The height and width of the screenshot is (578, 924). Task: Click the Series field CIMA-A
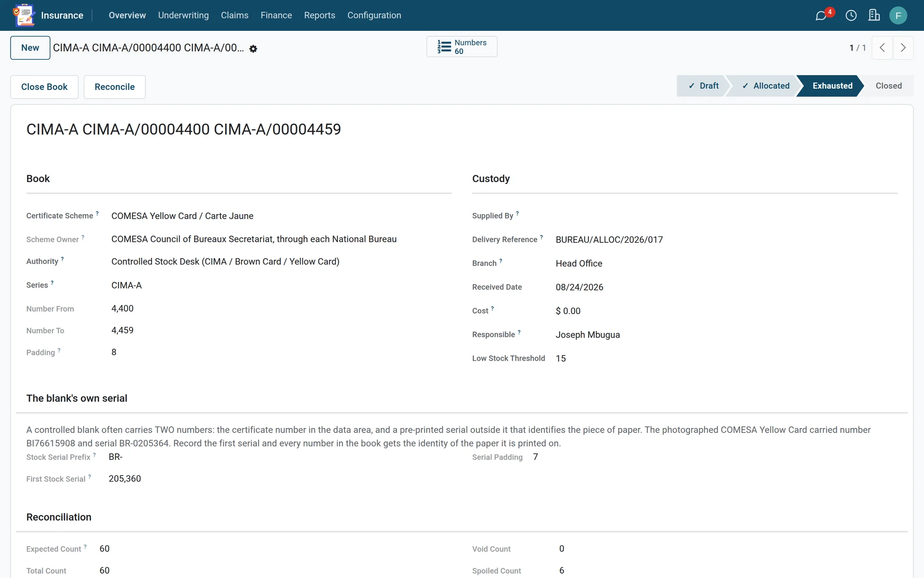[281, 285]
